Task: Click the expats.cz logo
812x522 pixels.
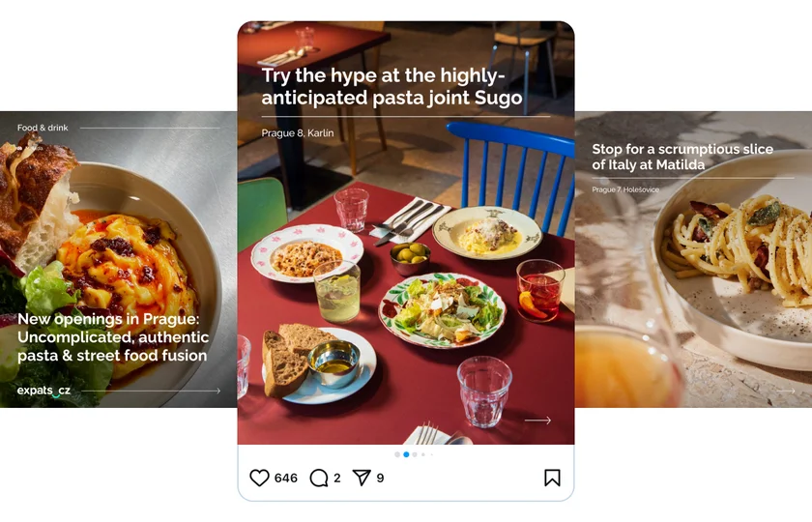Action: pos(43,391)
